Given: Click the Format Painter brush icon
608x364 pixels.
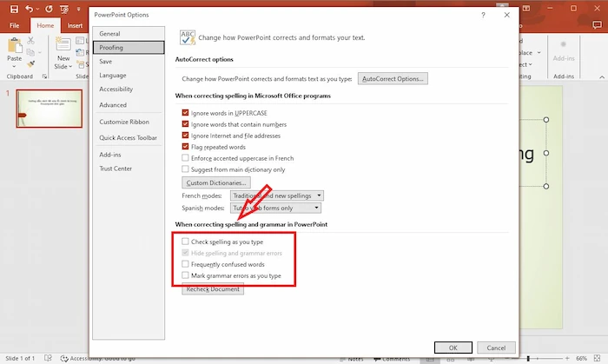Looking at the screenshot, I should 31,64.
